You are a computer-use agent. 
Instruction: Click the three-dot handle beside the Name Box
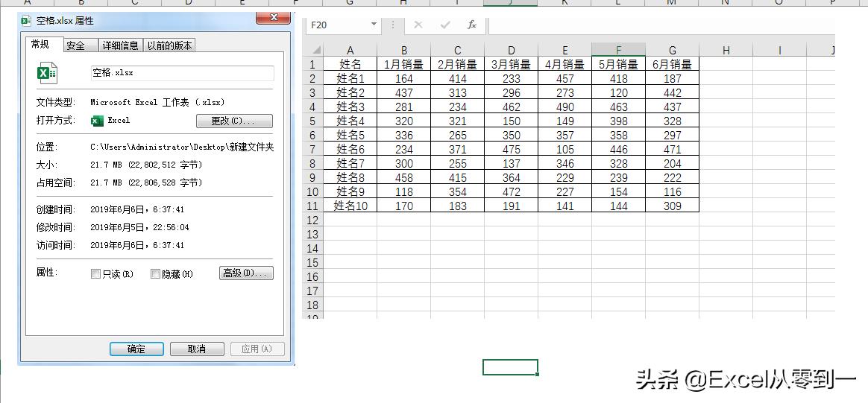pyautogui.click(x=393, y=25)
